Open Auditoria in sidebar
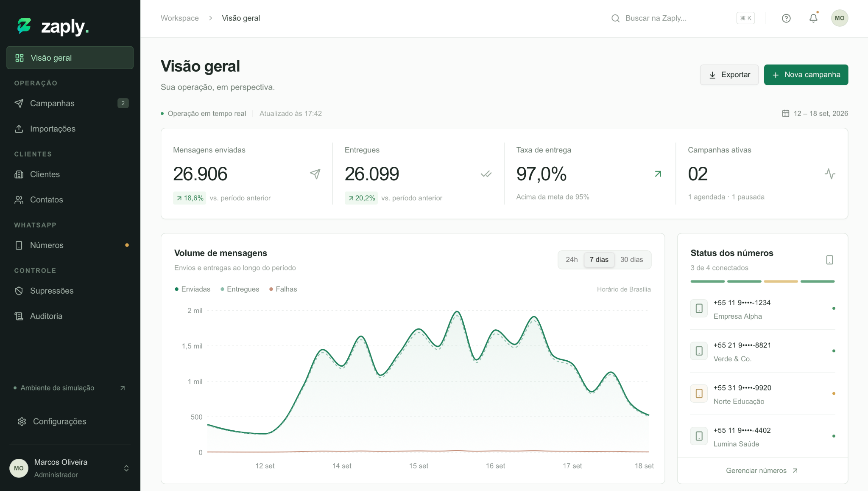868x491 pixels. [x=70, y=316]
